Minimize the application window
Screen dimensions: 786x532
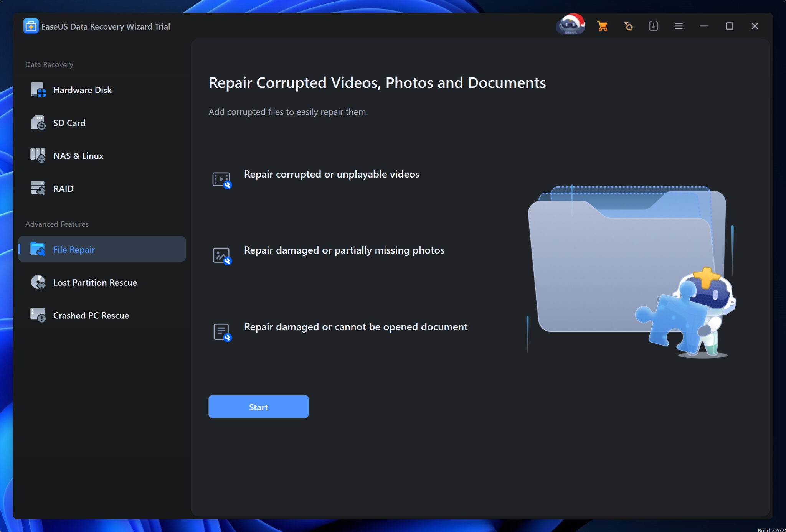tap(704, 26)
